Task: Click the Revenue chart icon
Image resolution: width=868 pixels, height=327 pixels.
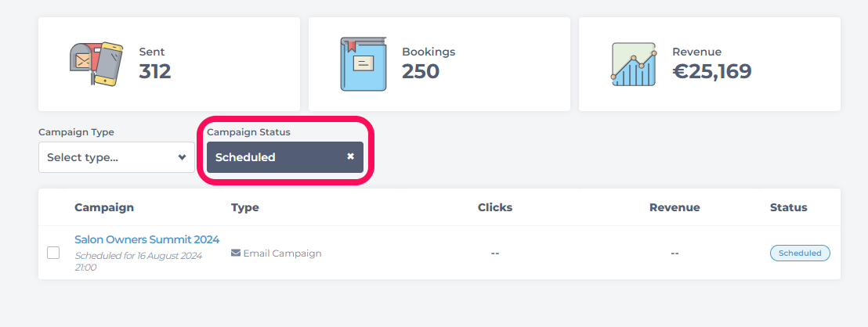Action: pyautogui.click(x=634, y=64)
